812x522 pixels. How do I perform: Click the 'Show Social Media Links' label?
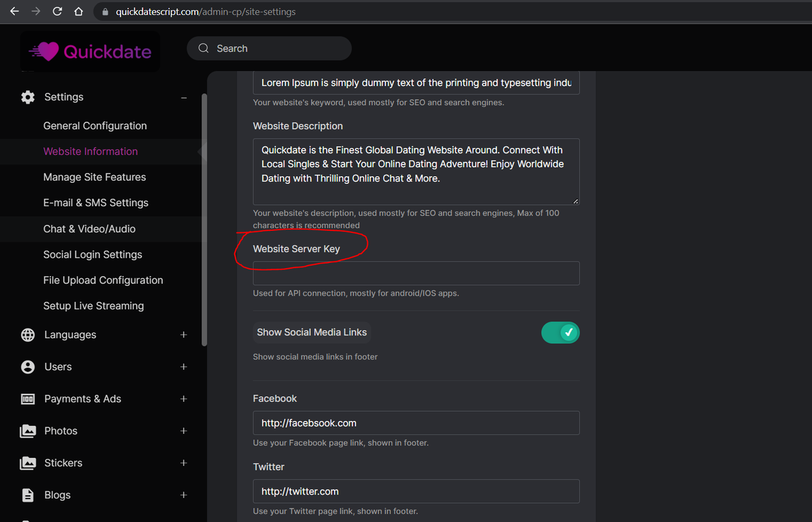(x=312, y=332)
